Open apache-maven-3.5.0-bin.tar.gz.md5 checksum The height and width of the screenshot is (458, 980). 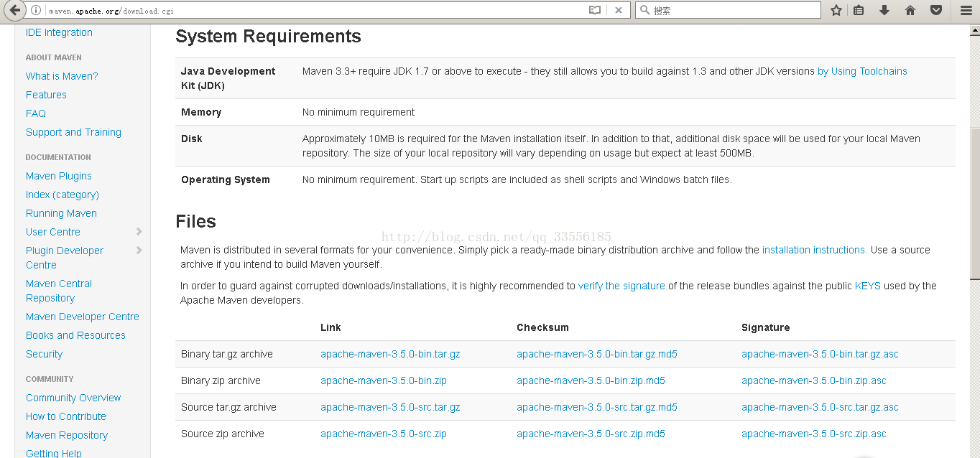pyautogui.click(x=596, y=354)
